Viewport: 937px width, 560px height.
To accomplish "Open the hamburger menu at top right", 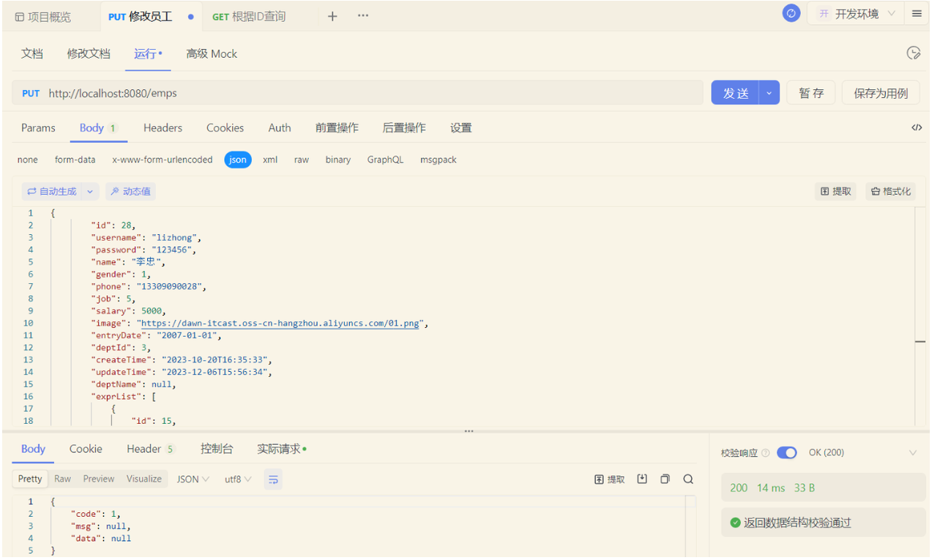I will point(917,12).
